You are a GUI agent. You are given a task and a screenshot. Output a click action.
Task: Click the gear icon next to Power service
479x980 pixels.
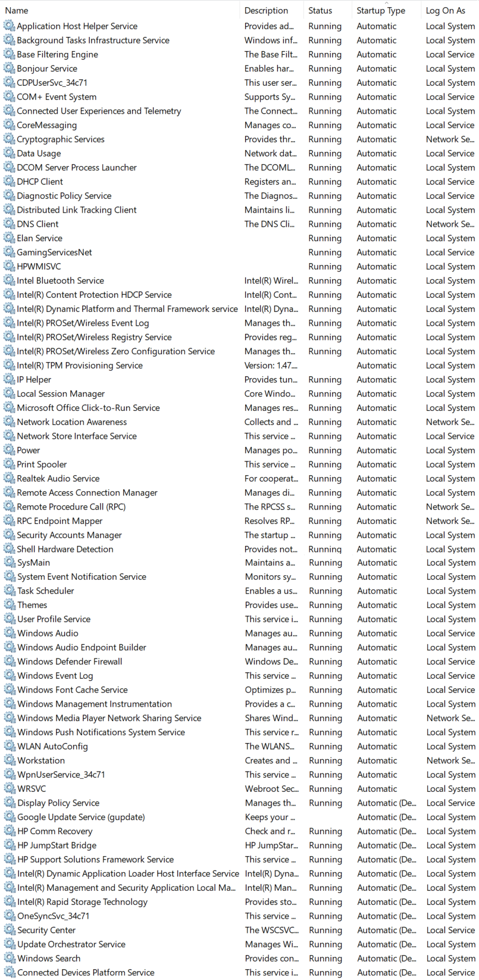(x=9, y=450)
